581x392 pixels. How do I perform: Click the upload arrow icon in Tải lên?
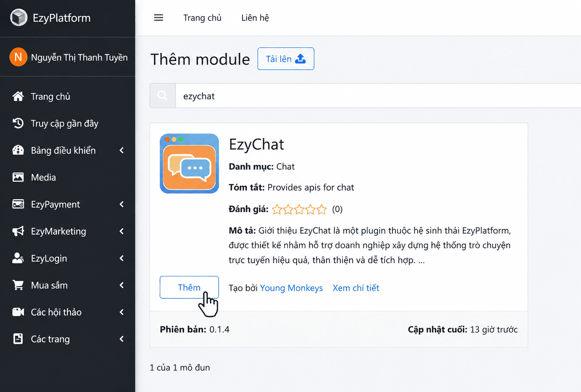click(300, 59)
